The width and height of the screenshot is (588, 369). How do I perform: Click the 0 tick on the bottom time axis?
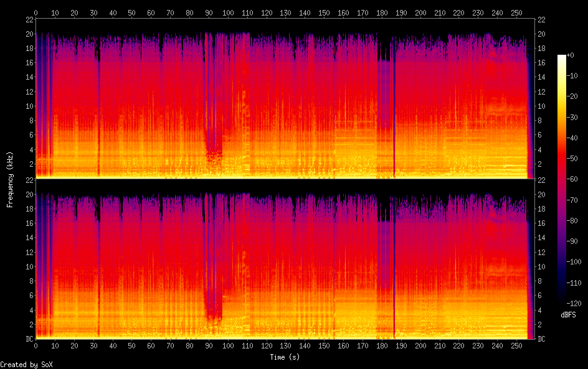coord(36,345)
